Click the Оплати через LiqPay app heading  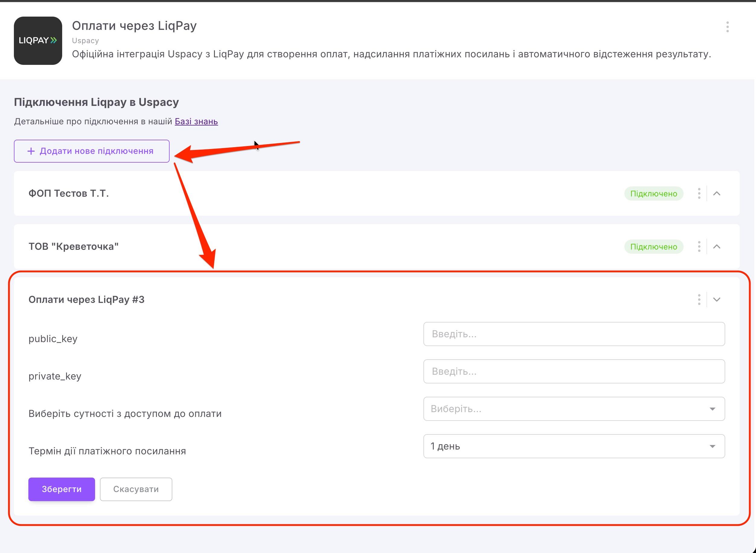(x=134, y=26)
